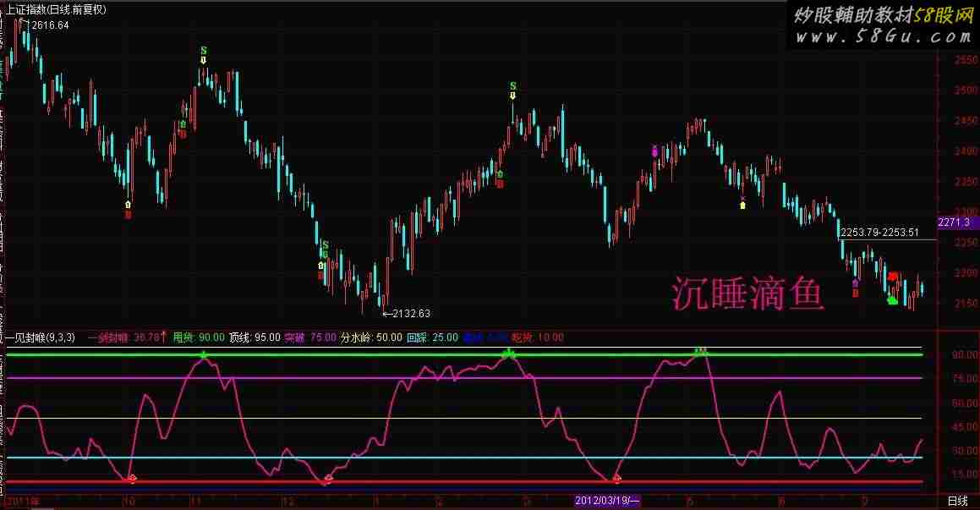Click the 2253.79-2253.51 gap label

click(x=879, y=232)
